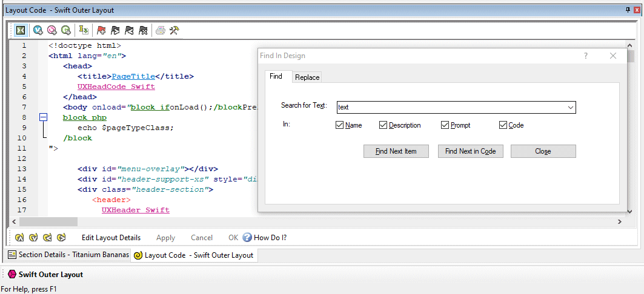Viewport: 644px width, 294px height.
Task: Click the yellow down-arrow navigation icon
Action: 33,237
